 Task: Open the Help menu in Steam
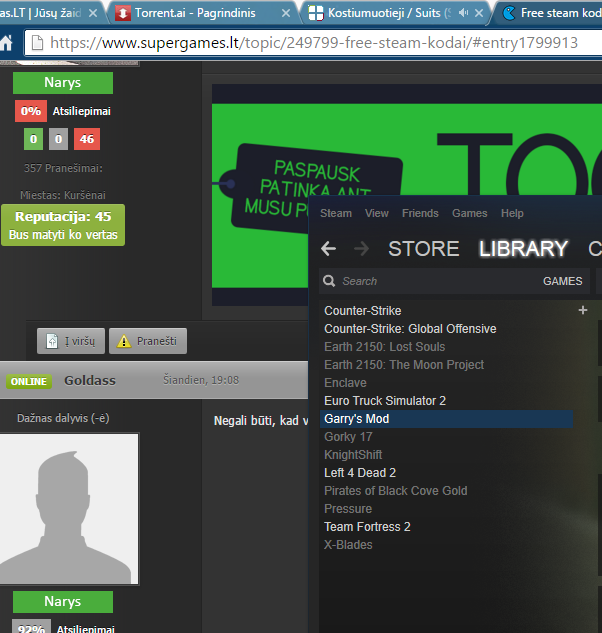point(512,213)
